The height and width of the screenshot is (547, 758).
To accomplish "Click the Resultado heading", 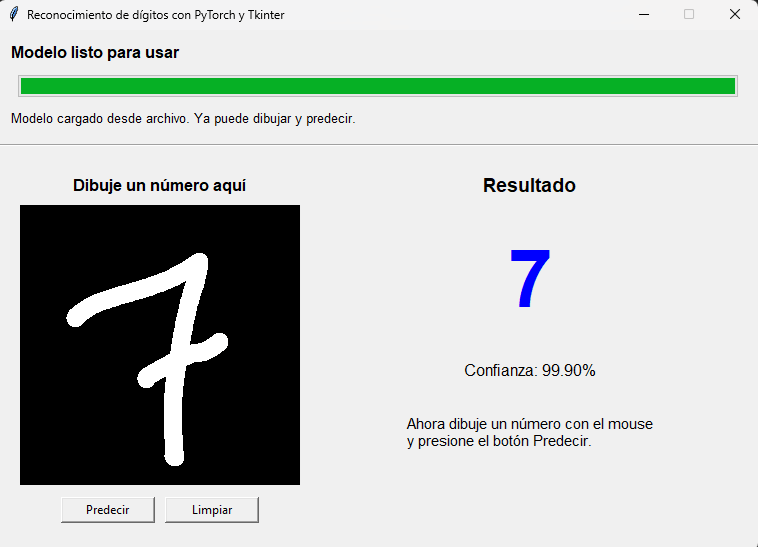I will pyautogui.click(x=529, y=186).
